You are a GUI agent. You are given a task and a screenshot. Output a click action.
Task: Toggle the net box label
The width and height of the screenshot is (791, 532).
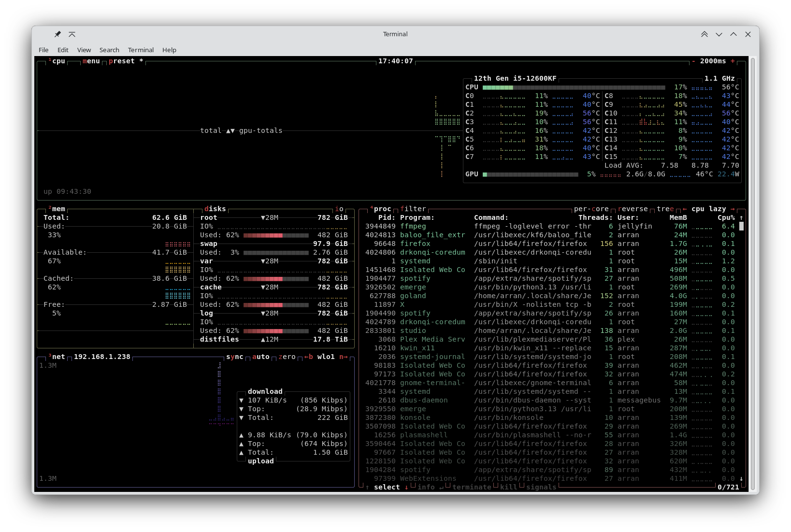point(57,357)
